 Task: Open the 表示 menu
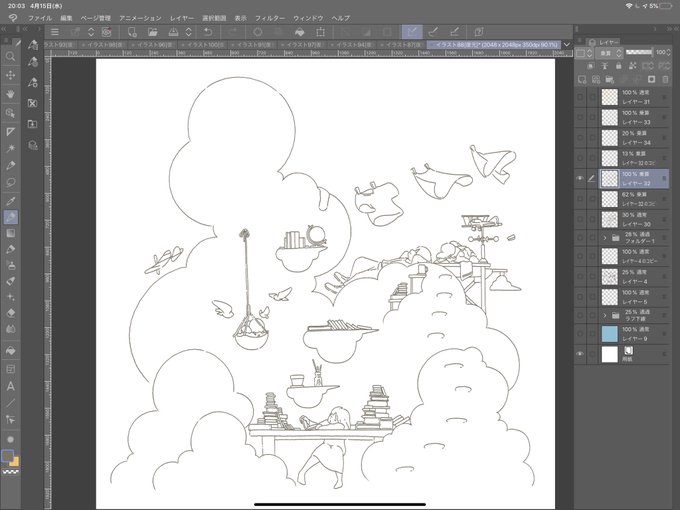[241, 18]
